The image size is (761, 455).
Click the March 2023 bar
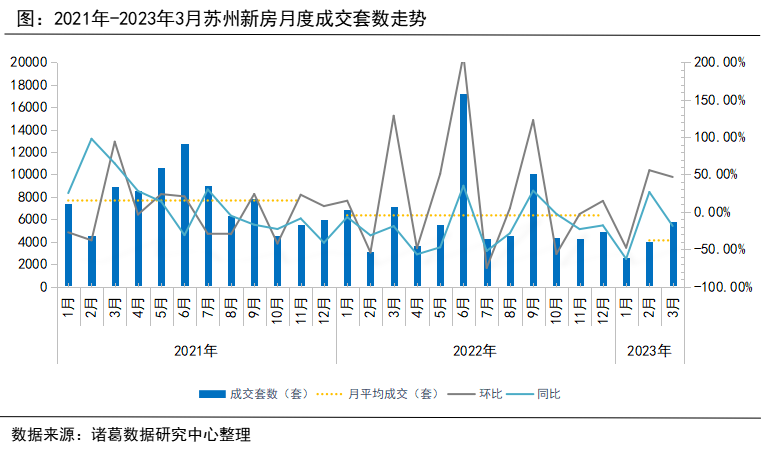coord(673,254)
